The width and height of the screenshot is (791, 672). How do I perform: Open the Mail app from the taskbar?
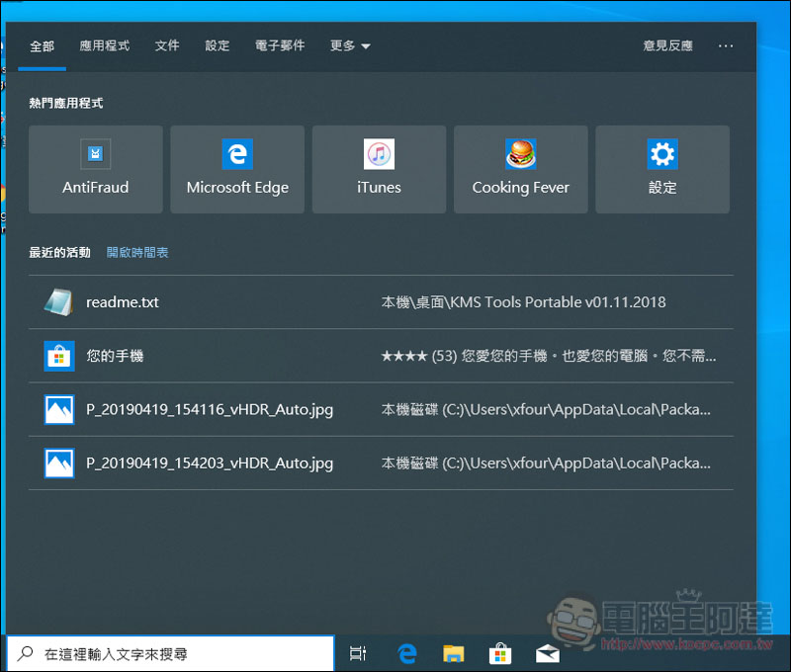tap(548, 654)
